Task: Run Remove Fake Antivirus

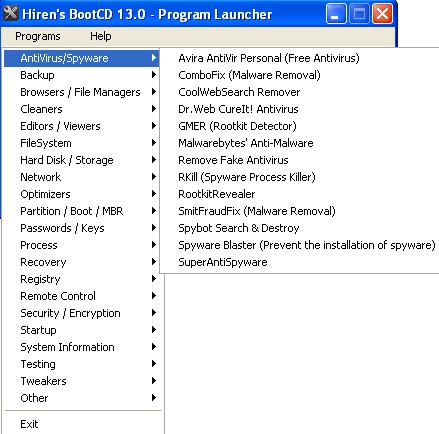Action: pos(300,160)
